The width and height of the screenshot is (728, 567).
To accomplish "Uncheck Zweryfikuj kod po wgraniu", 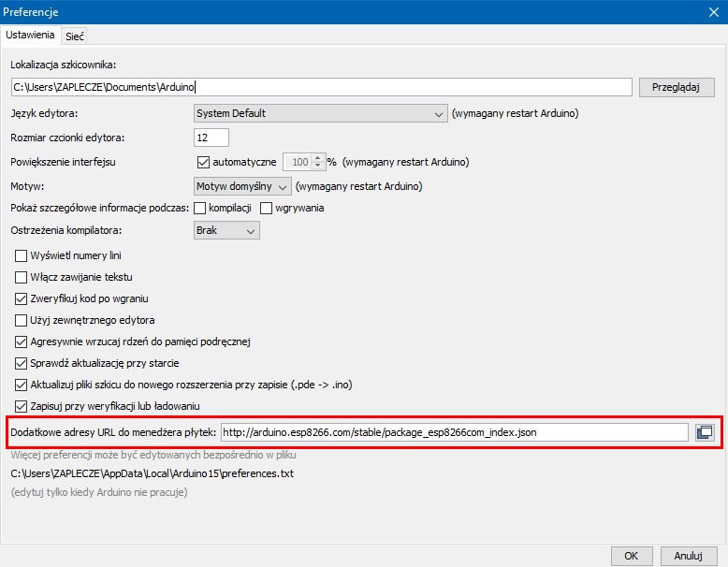I will 21,298.
